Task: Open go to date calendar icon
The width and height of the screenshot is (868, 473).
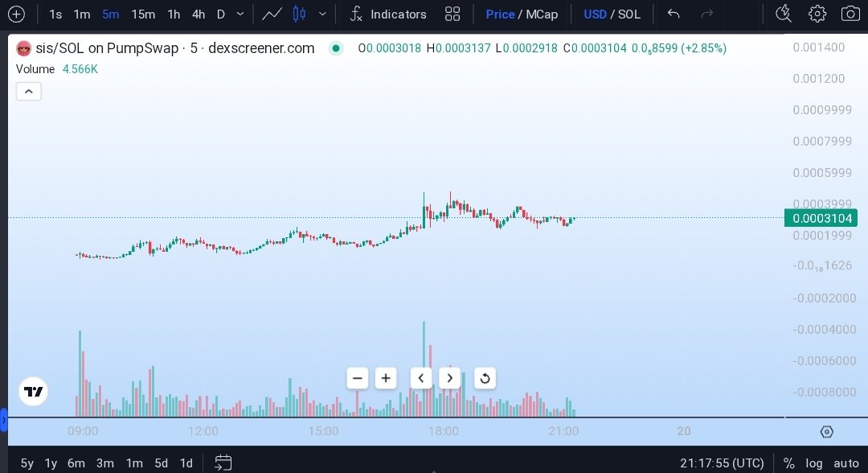Action: 223,463
